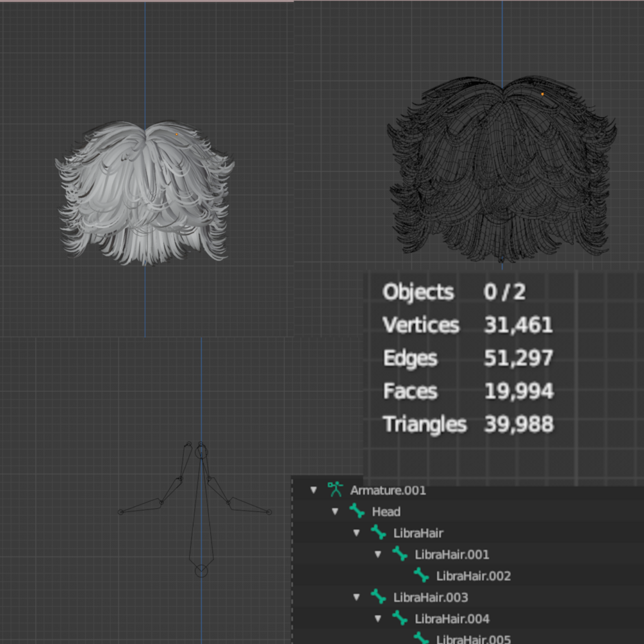Select the LibraHair.003 bone name
The height and width of the screenshot is (644, 644).
coord(431,597)
